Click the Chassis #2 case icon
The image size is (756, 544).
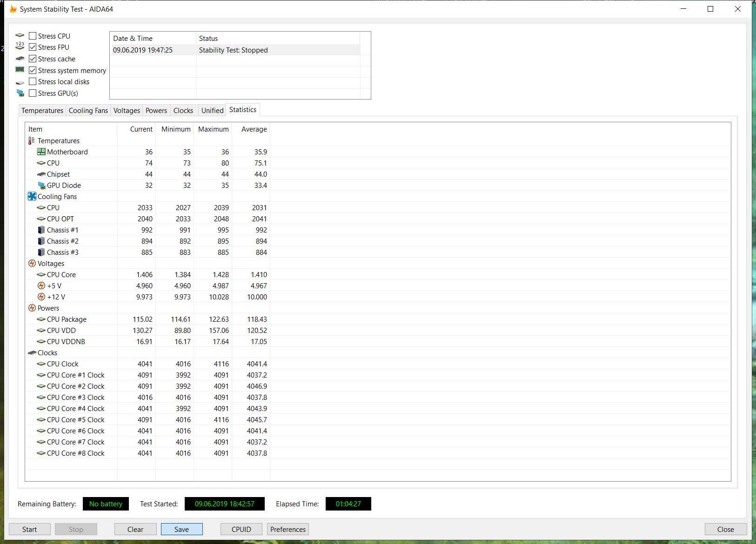[41, 241]
